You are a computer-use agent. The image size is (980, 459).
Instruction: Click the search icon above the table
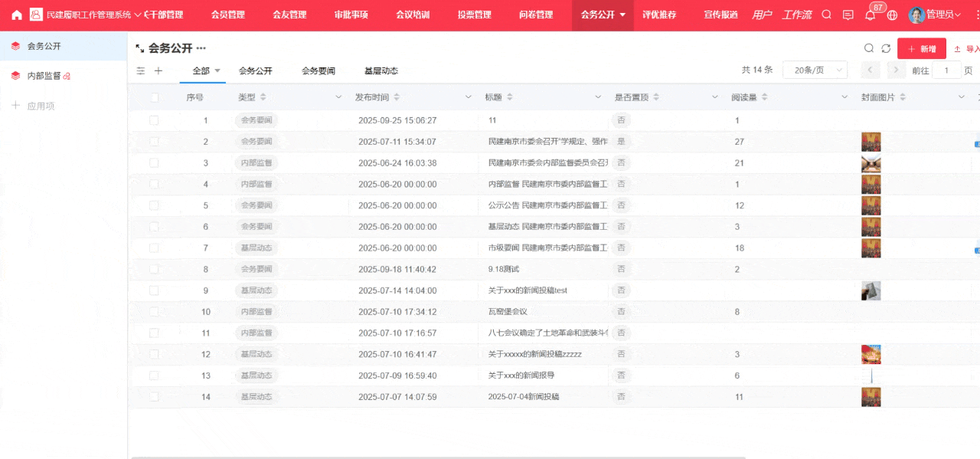point(869,48)
